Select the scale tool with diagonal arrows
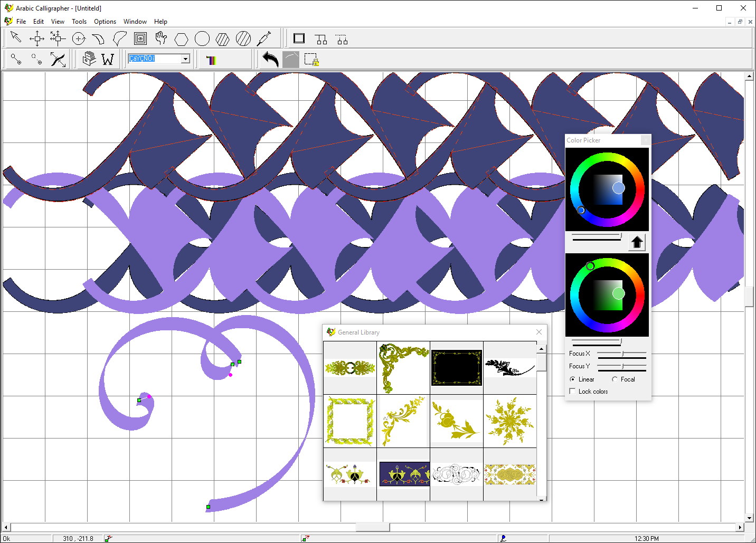 tap(58, 38)
